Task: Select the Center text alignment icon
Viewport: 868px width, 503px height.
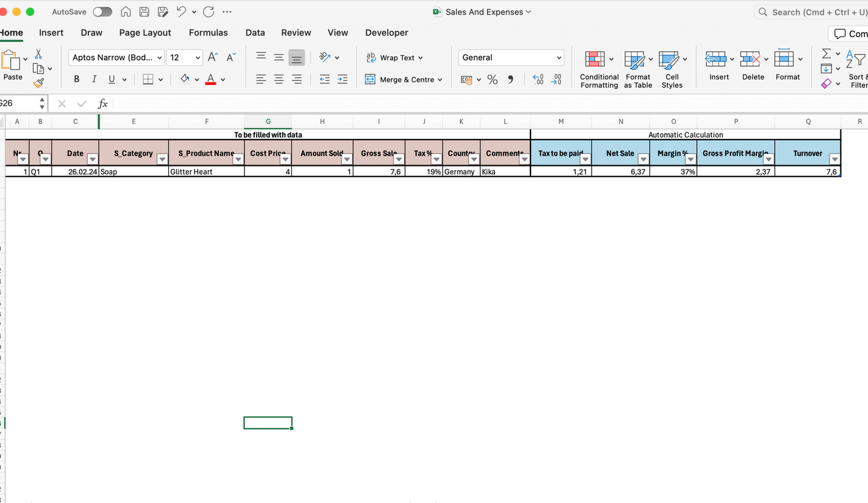Action: (279, 79)
